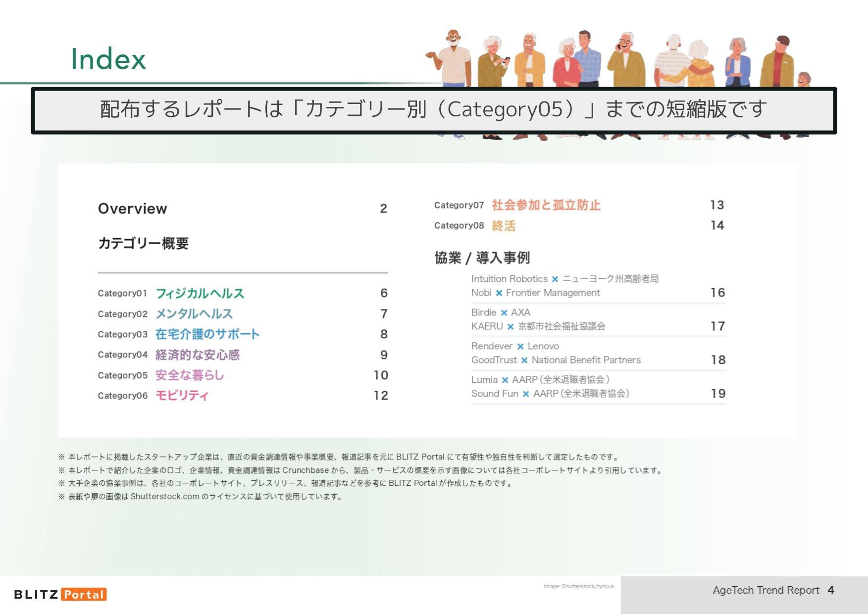The image size is (868, 614).
Task: Click the カテゴリー概要 heading
Action: pyautogui.click(x=143, y=243)
